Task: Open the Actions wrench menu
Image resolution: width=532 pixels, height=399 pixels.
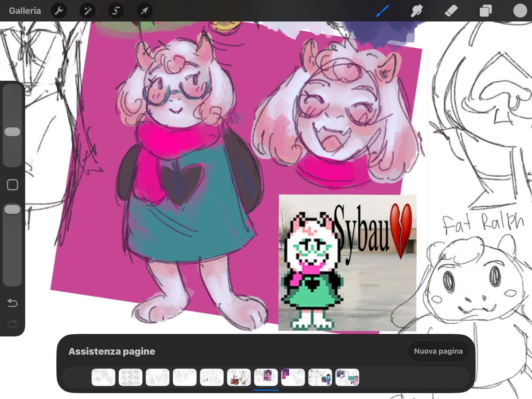Action: (59, 11)
